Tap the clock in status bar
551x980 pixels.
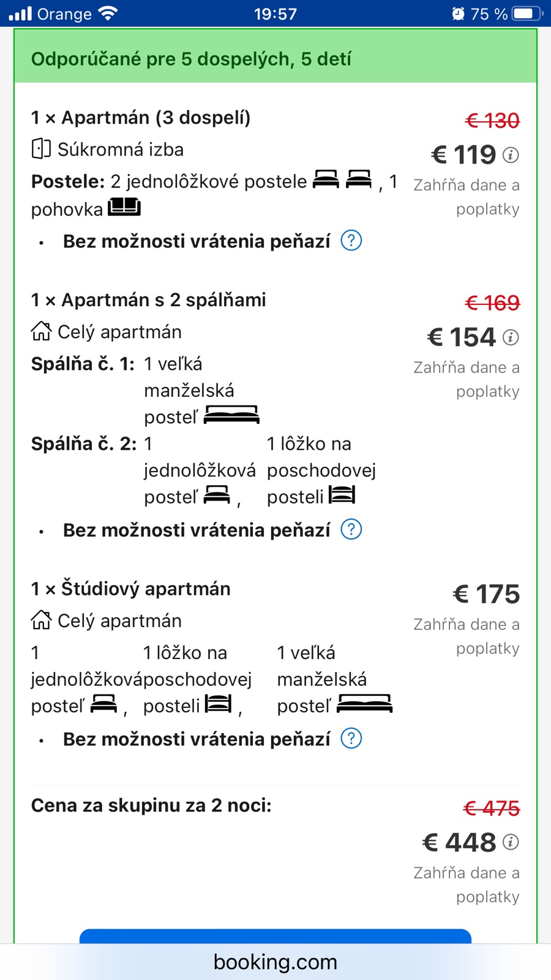coord(275,13)
